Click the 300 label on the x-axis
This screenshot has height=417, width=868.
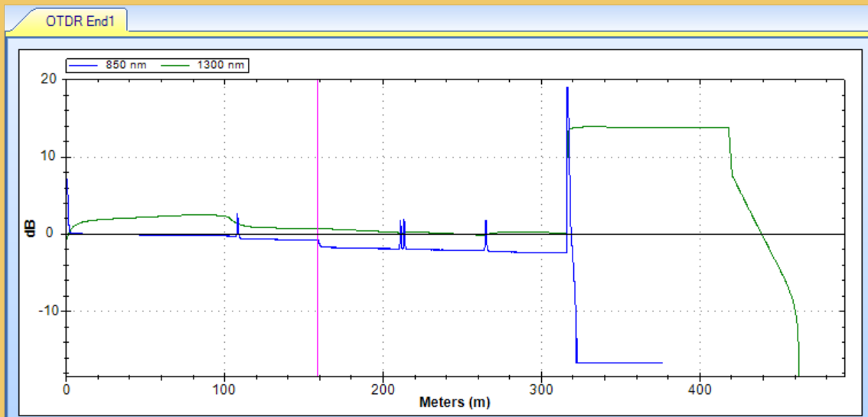pos(542,389)
